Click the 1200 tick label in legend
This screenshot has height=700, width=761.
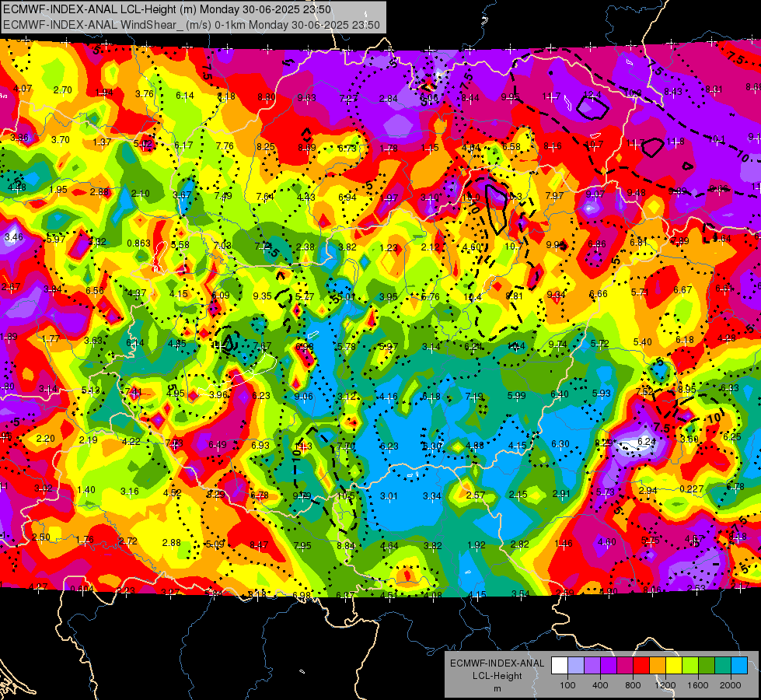(x=665, y=685)
